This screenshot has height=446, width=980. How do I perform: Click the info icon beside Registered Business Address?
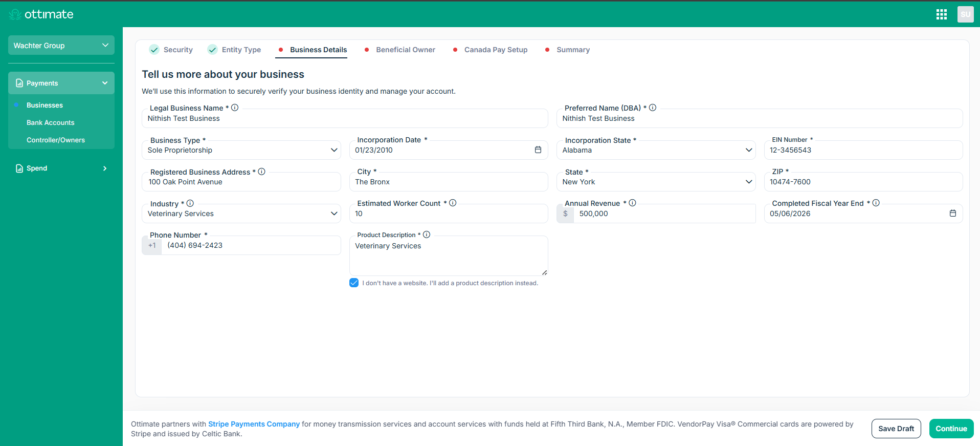(x=261, y=172)
